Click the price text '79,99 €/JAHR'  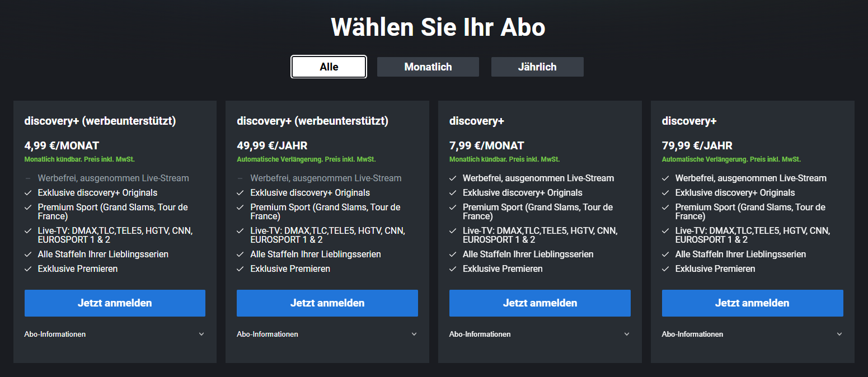[x=697, y=146]
